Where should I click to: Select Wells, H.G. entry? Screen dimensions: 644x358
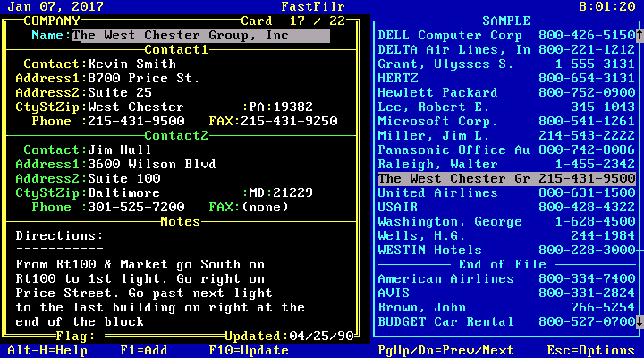point(506,236)
